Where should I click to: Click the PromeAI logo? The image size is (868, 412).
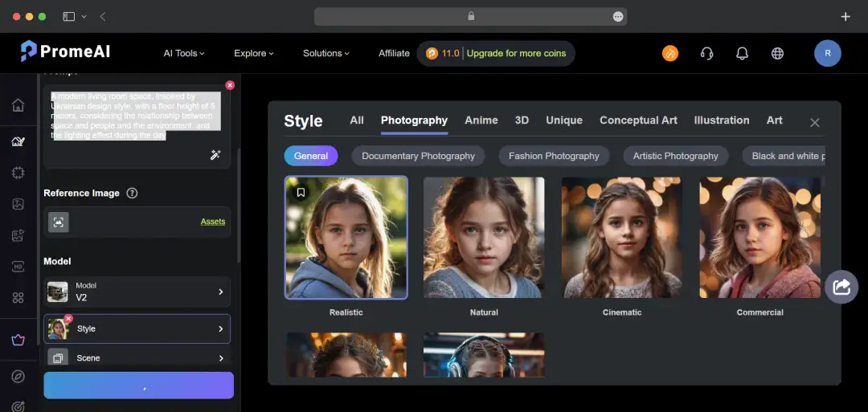tap(65, 51)
